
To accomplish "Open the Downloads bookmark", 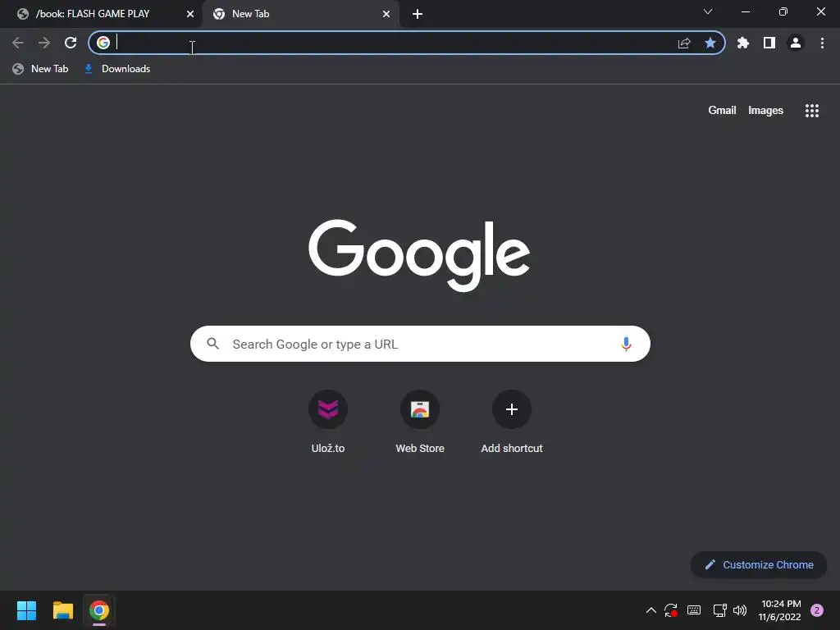I will pos(117,69).
